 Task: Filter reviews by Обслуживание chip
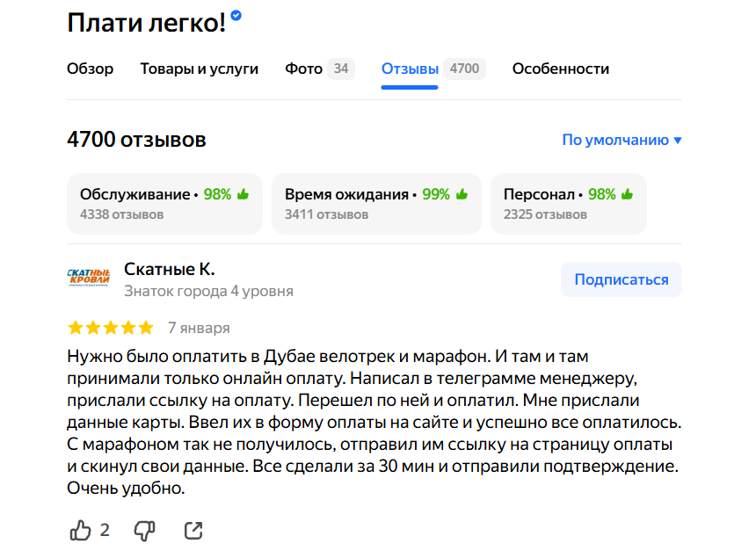coord(164,203)
